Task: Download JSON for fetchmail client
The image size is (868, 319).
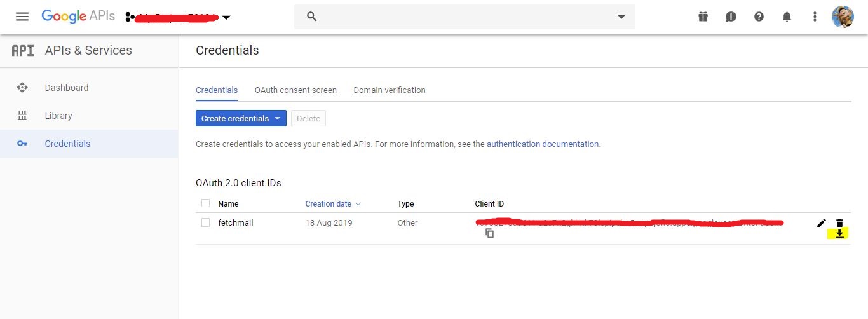Action: coord(839,234)
